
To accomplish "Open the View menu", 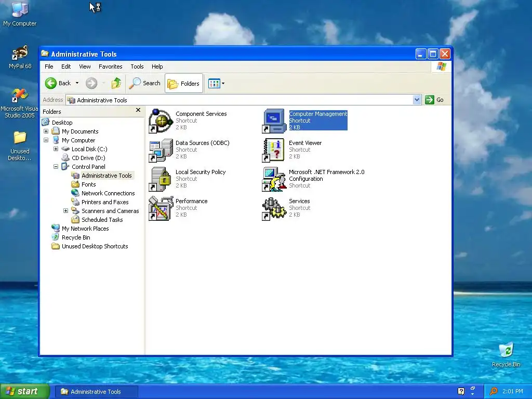I will (x=85, y=66).
